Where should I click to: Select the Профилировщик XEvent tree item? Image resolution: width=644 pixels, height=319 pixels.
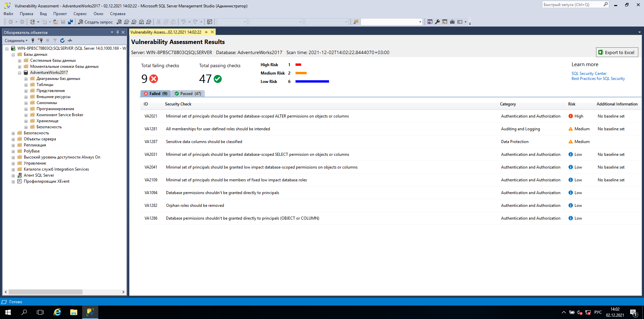coord(47,181)
